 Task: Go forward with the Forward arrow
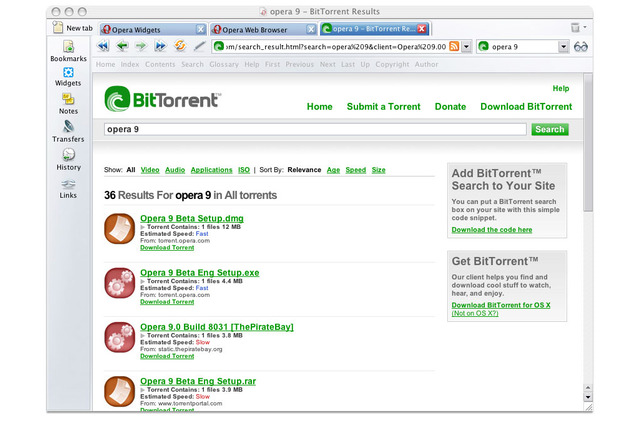(141, 46)
